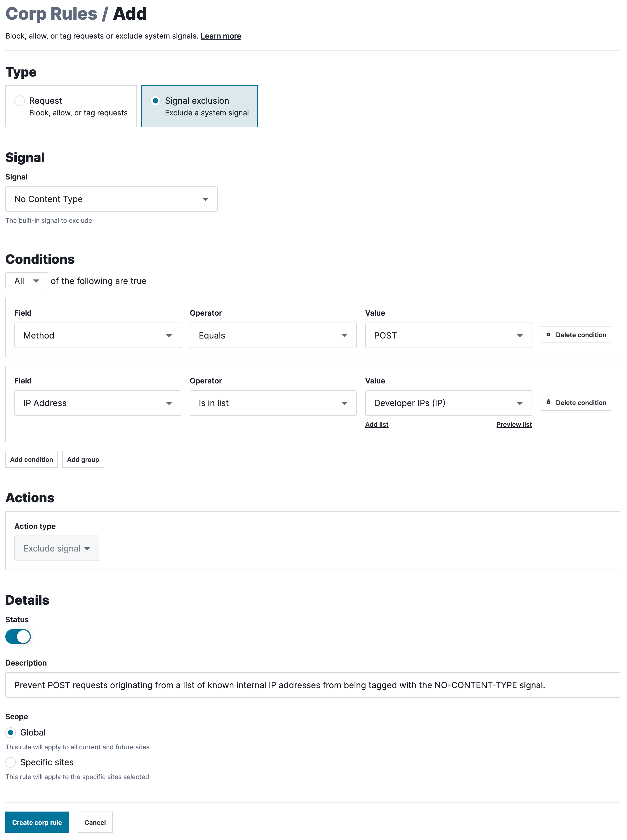Choose the Specific sites scope
Viewport: 627px width, 840px height.
(x=11, y=762)
